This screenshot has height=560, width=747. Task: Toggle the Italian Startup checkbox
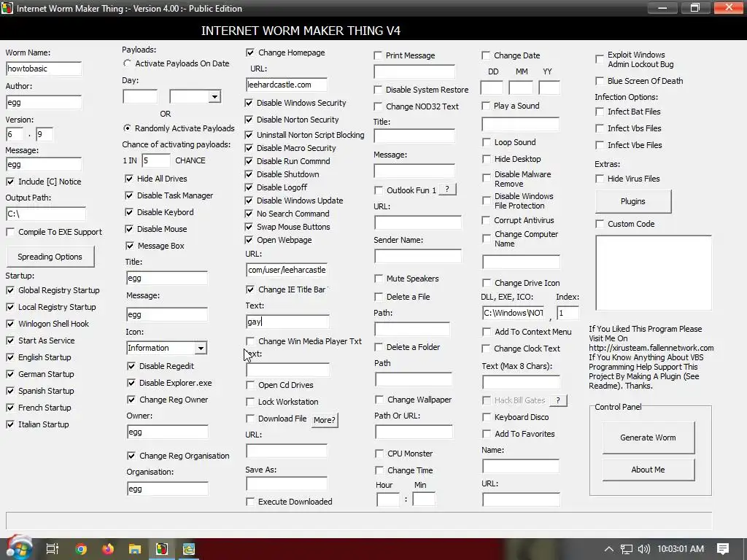tap(10, 424)
